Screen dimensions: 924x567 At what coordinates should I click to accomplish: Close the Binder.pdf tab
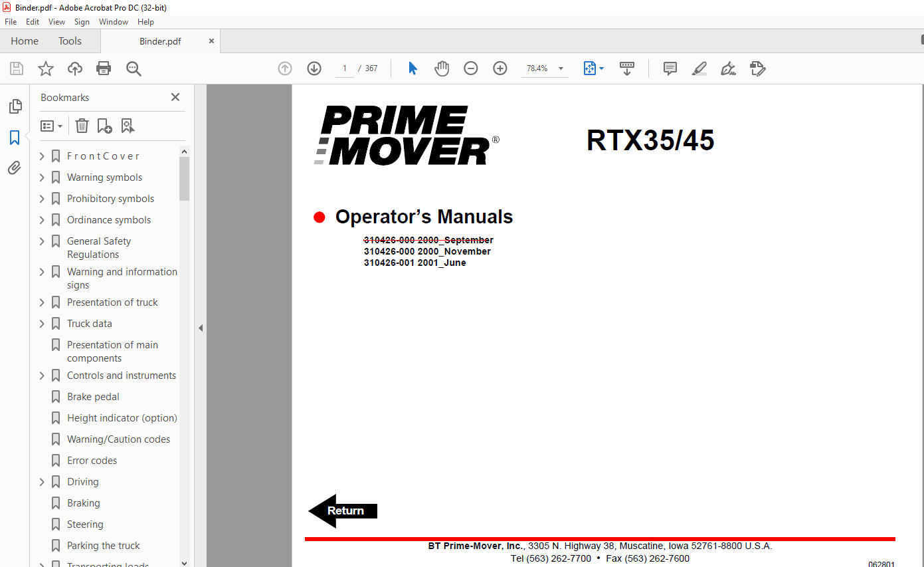pyautogui.click(x=211, y=41)
